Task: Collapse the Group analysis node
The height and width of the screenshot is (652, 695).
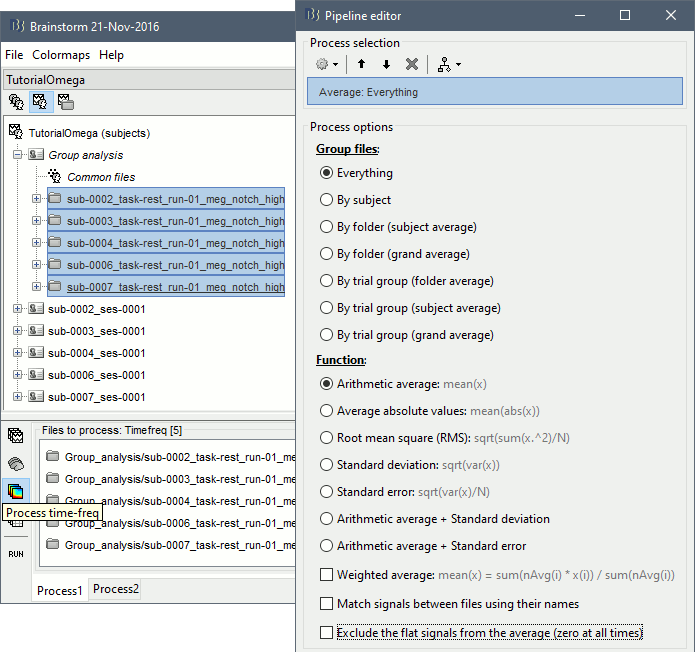Action: (x=17, y=155)
